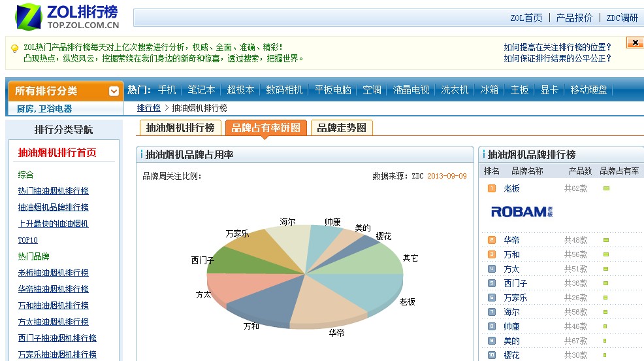
Task: Click rank 9 badge next to 美的
Action: [492, 341]
